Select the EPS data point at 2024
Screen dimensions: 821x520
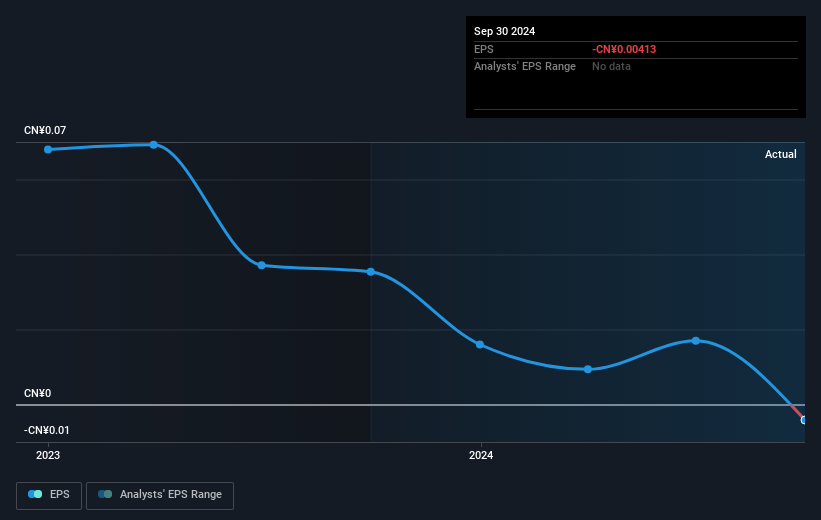480,345
